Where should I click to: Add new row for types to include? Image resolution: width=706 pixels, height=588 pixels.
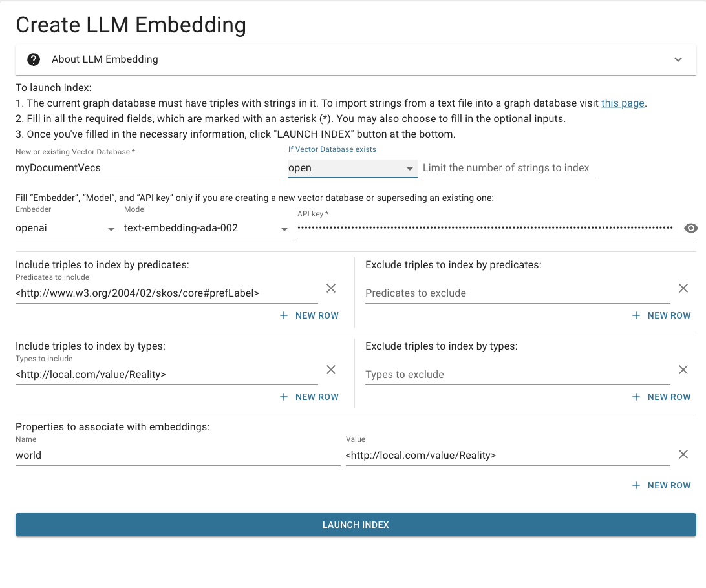(309, 397)
